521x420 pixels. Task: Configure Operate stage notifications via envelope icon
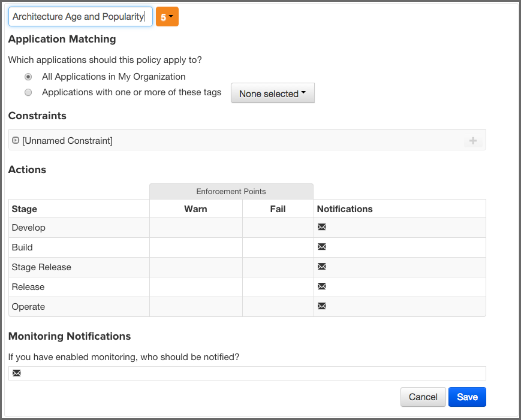[x=322, y=306]
